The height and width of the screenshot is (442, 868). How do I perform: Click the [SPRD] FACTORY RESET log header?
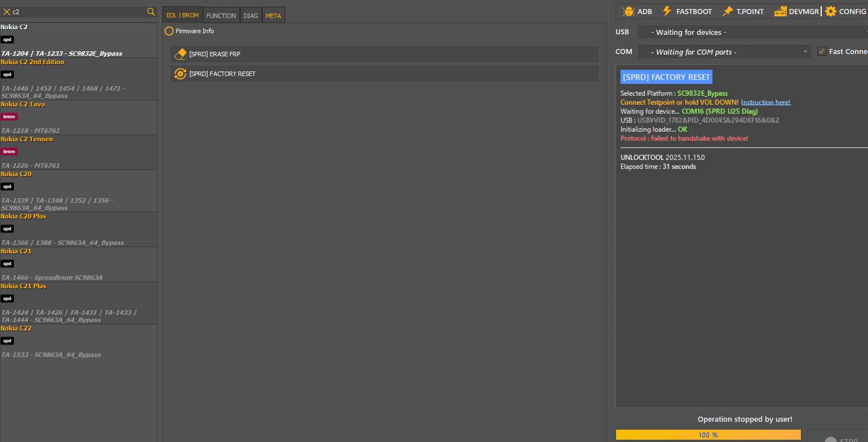pos(666,77)
